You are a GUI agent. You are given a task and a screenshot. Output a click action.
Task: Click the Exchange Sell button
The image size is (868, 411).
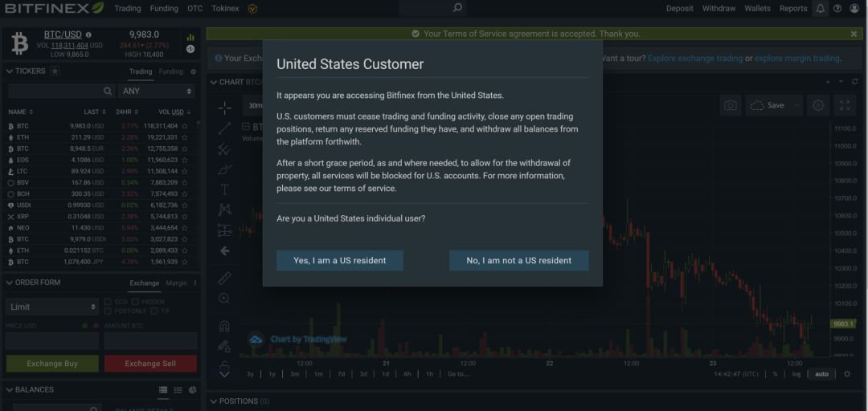pyautogui.click(x=150, y=364)
